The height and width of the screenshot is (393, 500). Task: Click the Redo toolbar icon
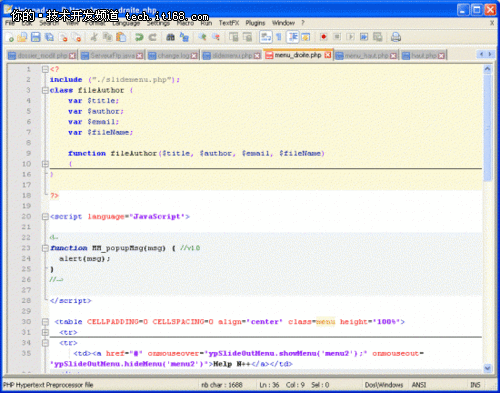point(152,37)
